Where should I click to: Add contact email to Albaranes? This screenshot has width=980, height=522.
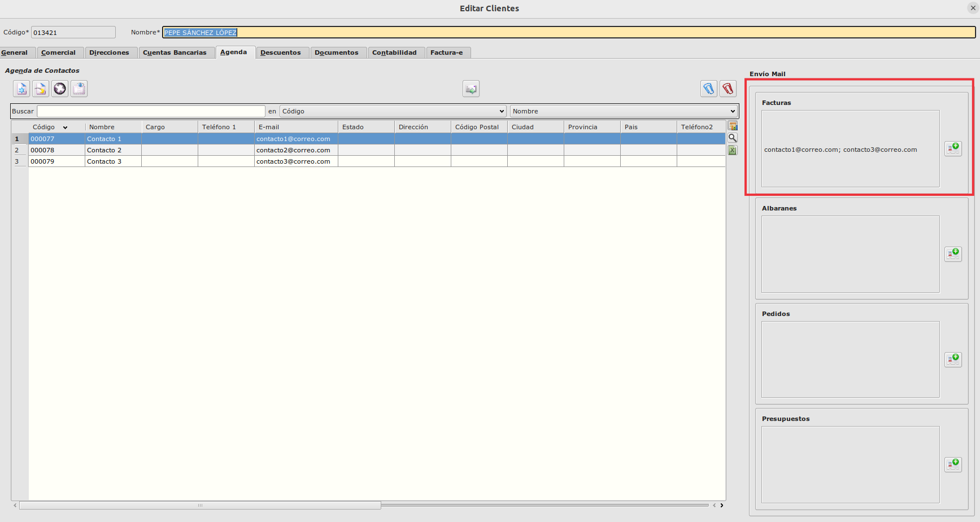pyautogui.click(x=953, y=254)
